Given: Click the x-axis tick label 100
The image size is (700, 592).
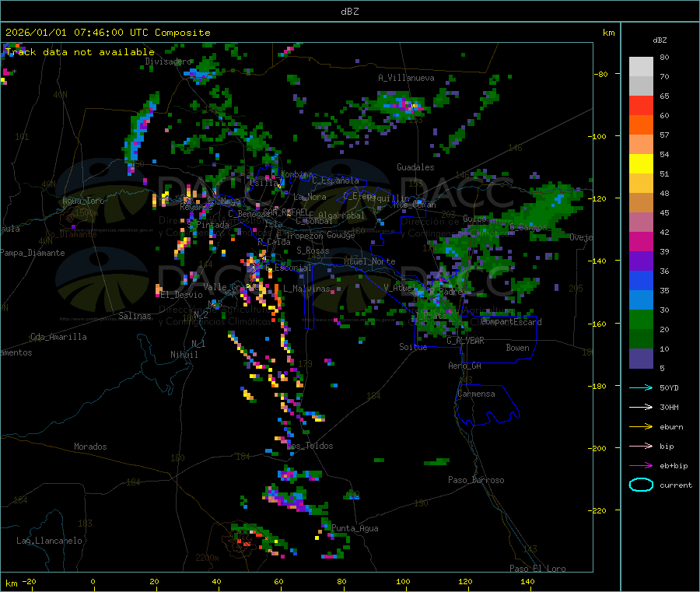Looking at the screenshot, I should coord(403,582).
